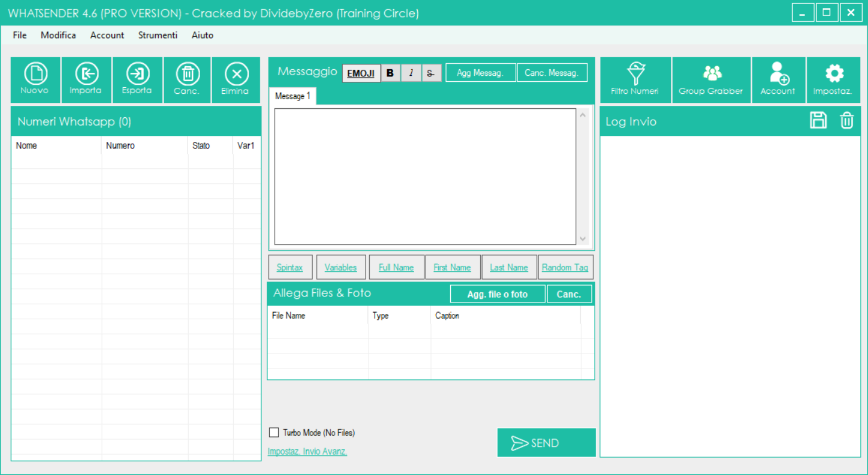Toggle bold formatting button
This screenshot has width=868, height=475.
pos(390,73)
